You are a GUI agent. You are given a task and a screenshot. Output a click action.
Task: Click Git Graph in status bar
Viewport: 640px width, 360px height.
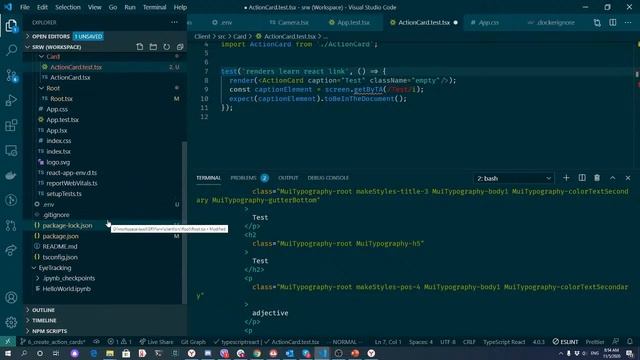(193, 342)
